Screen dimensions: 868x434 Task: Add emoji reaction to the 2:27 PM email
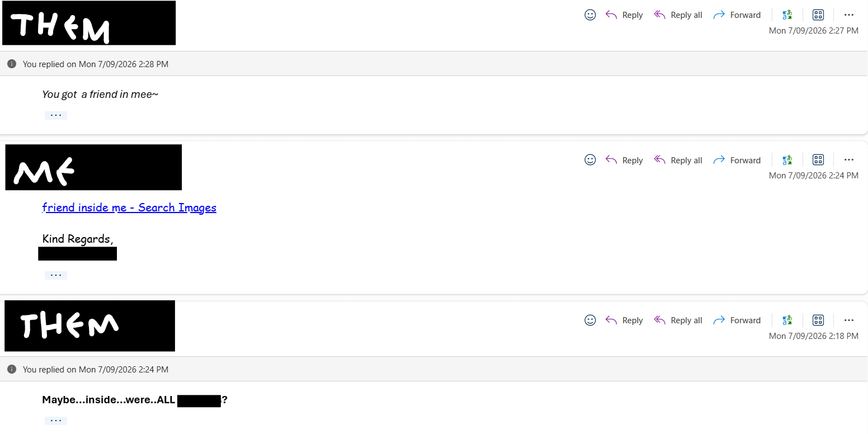[x=590, y=15]
